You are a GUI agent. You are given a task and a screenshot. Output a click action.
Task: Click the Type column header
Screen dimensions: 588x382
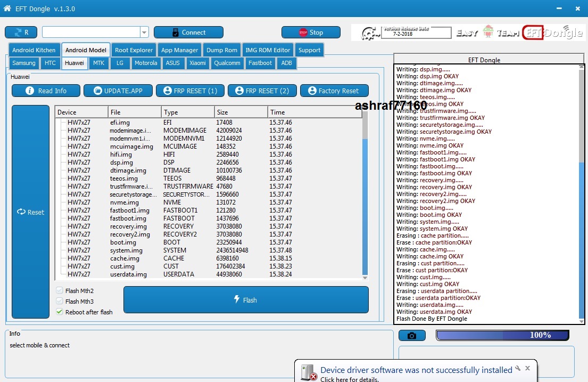pos(188,112)
